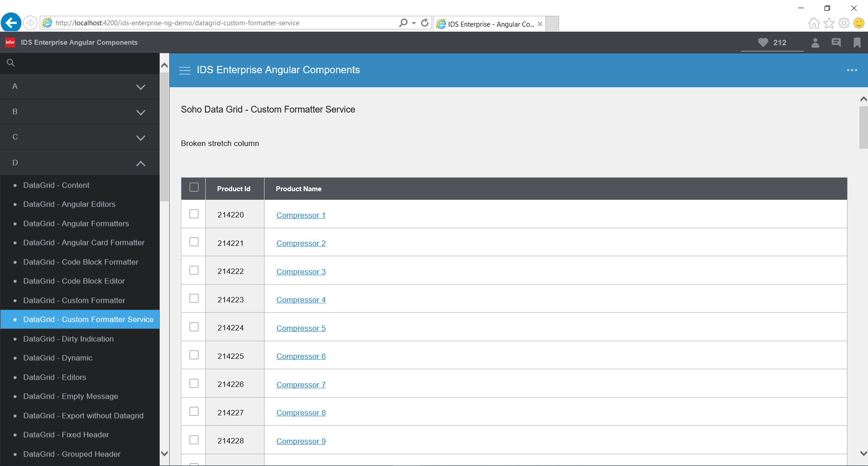Viewport: 868px width, 466px height.
Task: Check the row checkbox for 214224
Action: pyautogui.click(x=194, y=327)
